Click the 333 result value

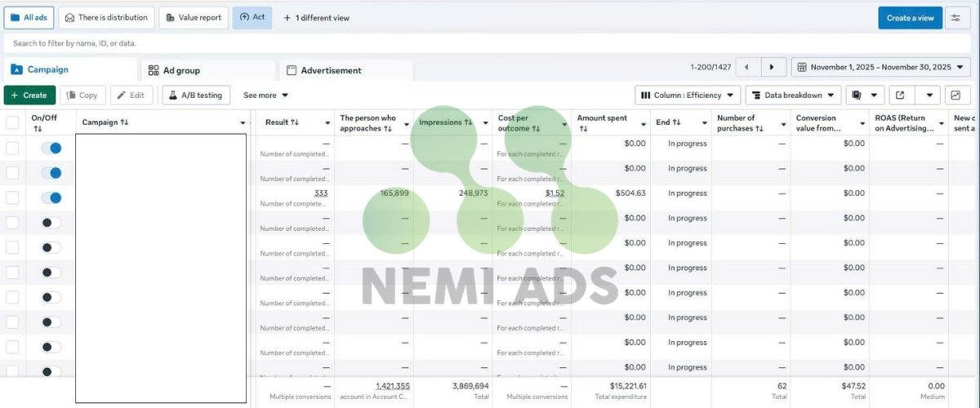tap(321, 193)
